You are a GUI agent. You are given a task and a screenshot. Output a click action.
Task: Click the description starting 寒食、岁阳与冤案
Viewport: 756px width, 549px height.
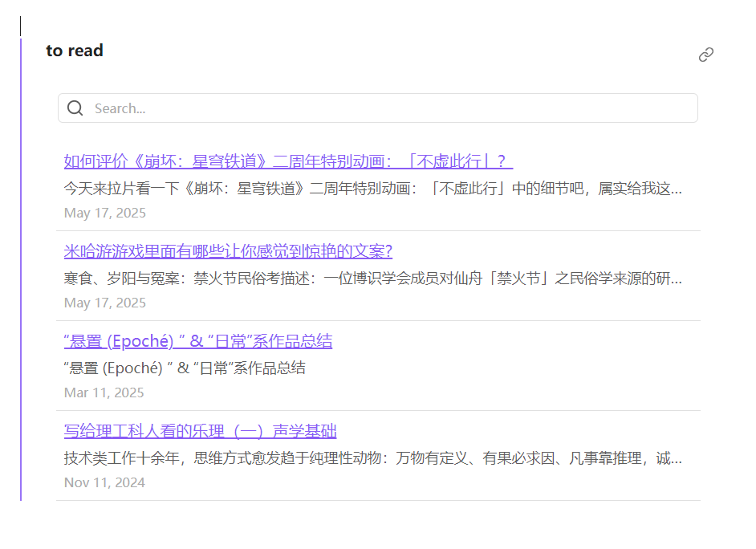tap(372, 279)
